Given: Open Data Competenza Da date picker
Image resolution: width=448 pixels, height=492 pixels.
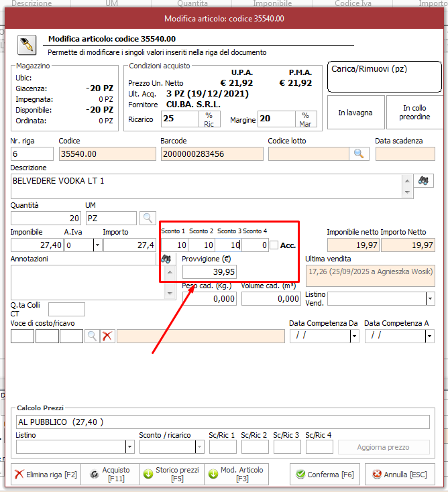Looking at the screenshot, I should [354, 336].
